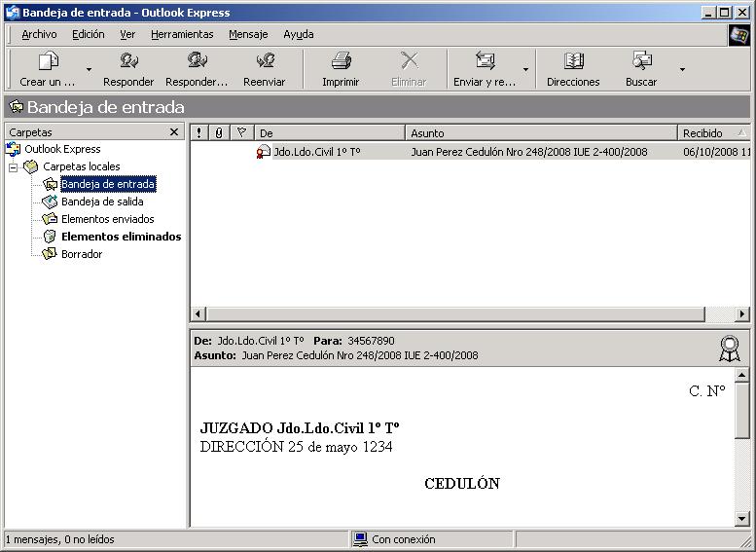Open dropdown arrow beside Crear un correo

(x=89, y=69)
